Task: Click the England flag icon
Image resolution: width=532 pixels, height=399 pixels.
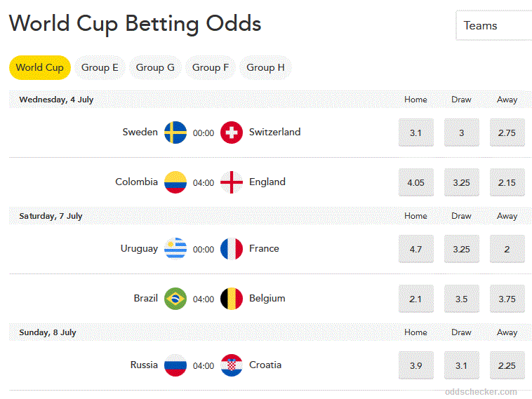Action: pos(232,182)
